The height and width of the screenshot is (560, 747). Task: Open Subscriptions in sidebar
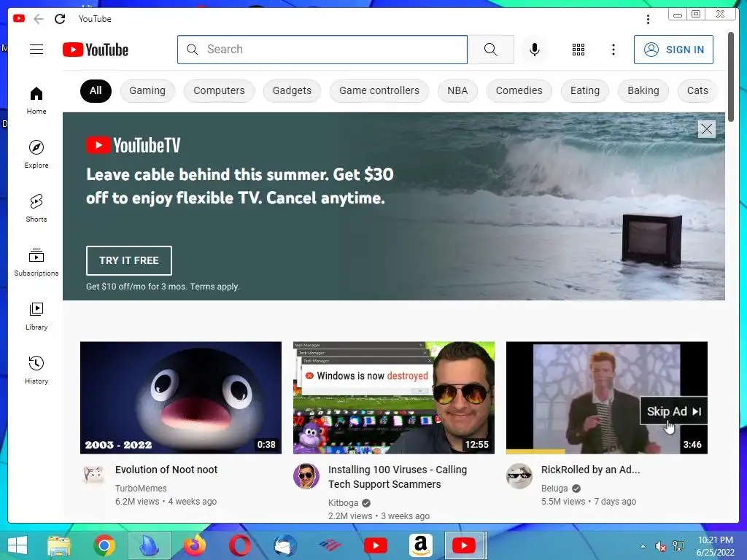click(x=36, y=262)
